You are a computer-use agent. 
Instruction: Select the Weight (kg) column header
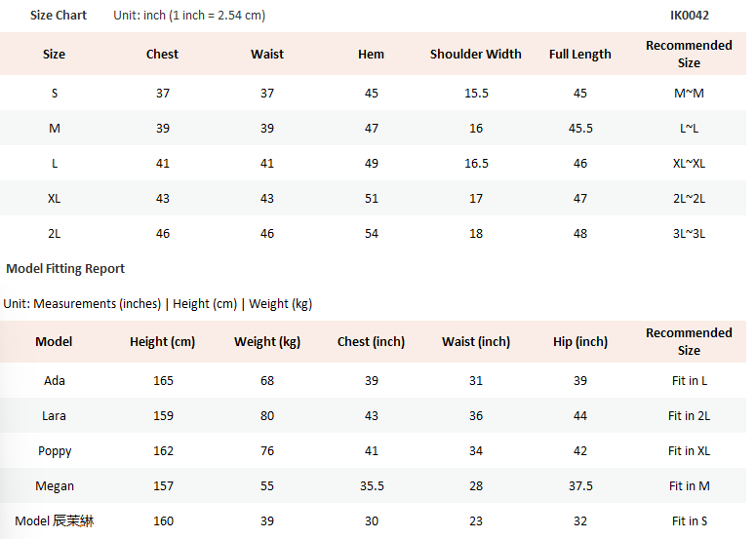click(267, 342)
